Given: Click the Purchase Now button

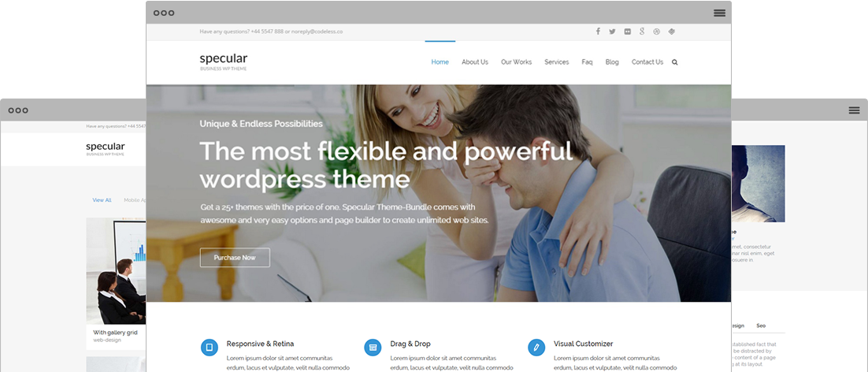Looking at the screenshot, I should (x=235, y=258).
